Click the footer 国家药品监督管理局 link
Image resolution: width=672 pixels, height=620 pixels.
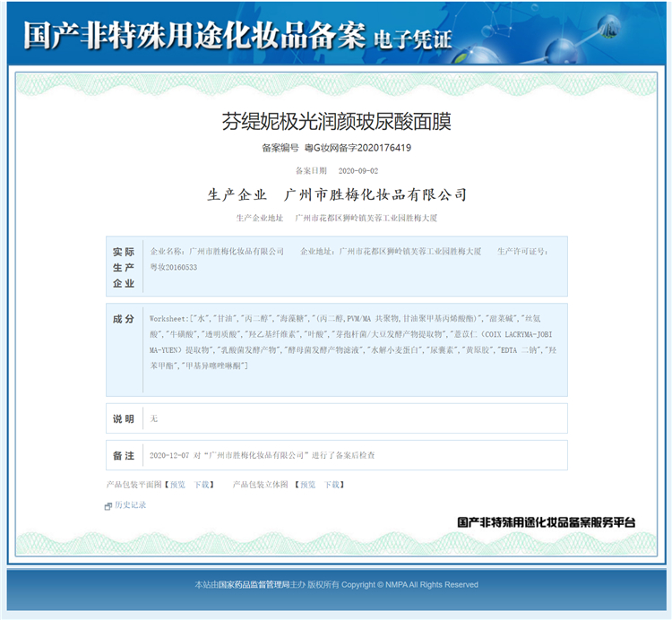[254, 584]
